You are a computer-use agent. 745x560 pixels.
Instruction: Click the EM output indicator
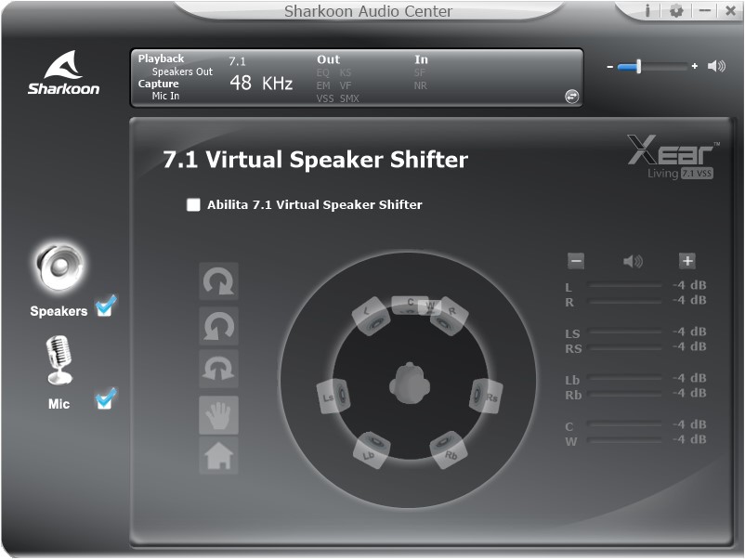click(323, 85)
